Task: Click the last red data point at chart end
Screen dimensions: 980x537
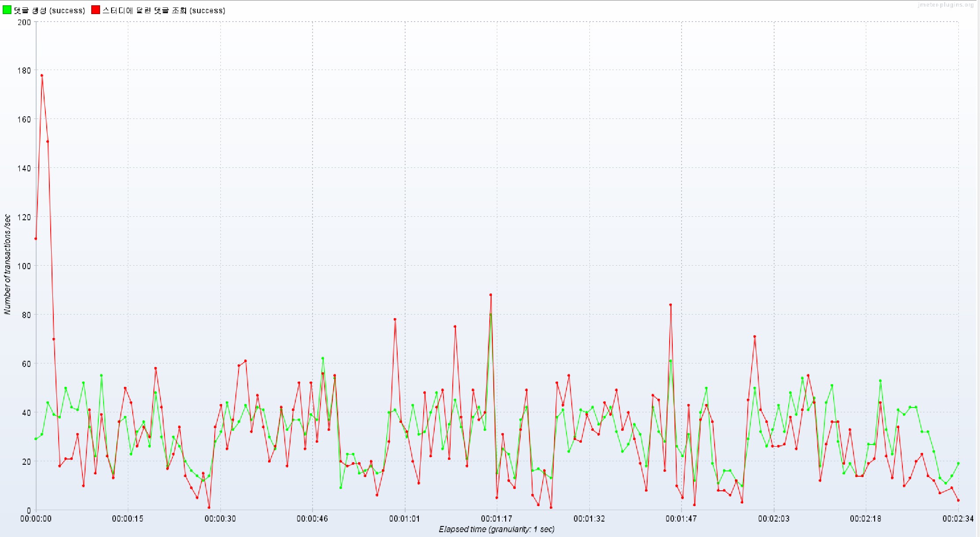Action: pos(958,500)
